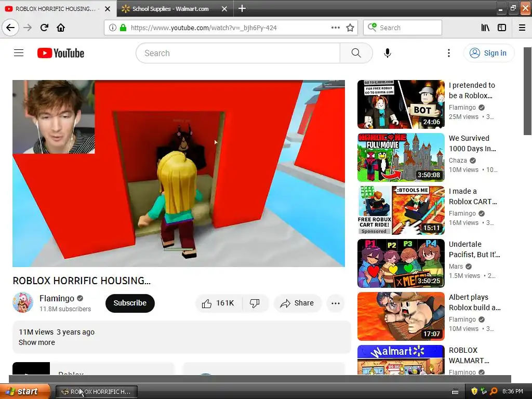
Task: Open more actions menu beside Share
Action: point(336,303)
